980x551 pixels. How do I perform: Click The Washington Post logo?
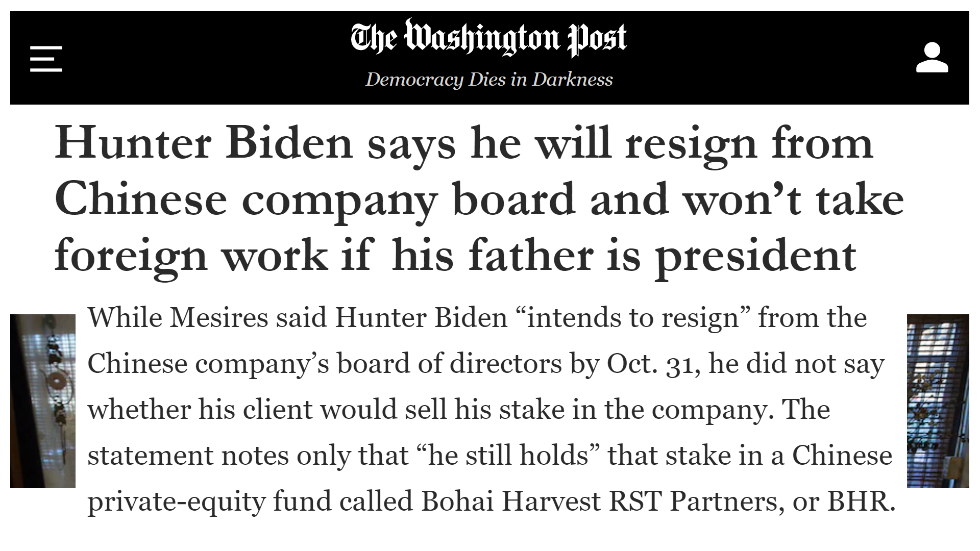pos(488,38)
